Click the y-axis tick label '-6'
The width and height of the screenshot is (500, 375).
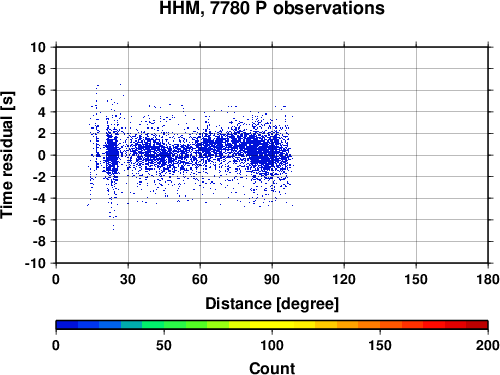[x=39, y=220]
